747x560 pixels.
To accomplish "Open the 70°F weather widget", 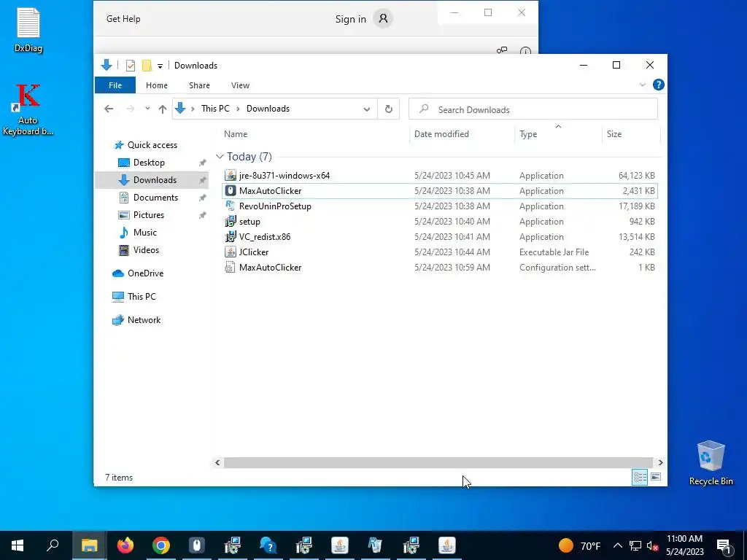I will (x=579, y=545).
